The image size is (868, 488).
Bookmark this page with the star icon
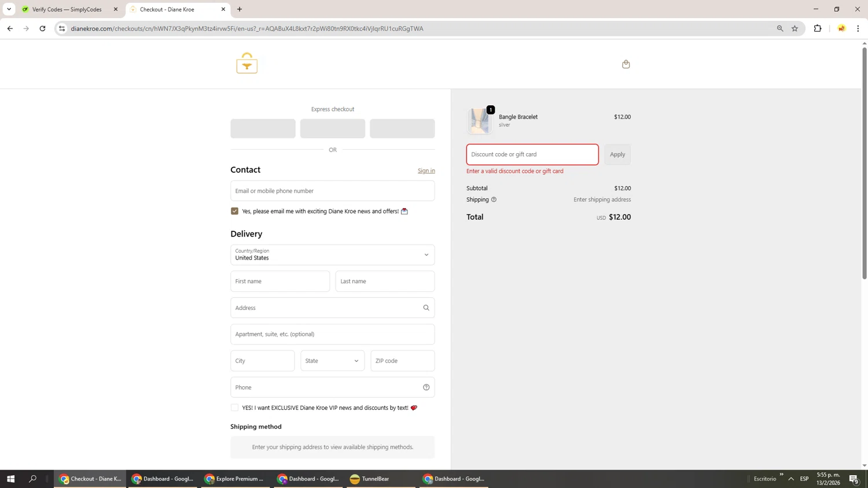(x=795, y=28)
